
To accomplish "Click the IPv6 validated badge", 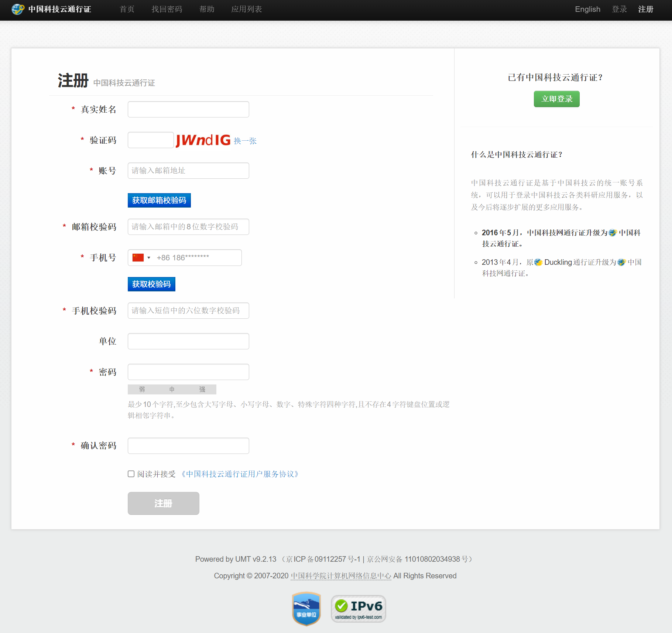I will tap(358, 608).
